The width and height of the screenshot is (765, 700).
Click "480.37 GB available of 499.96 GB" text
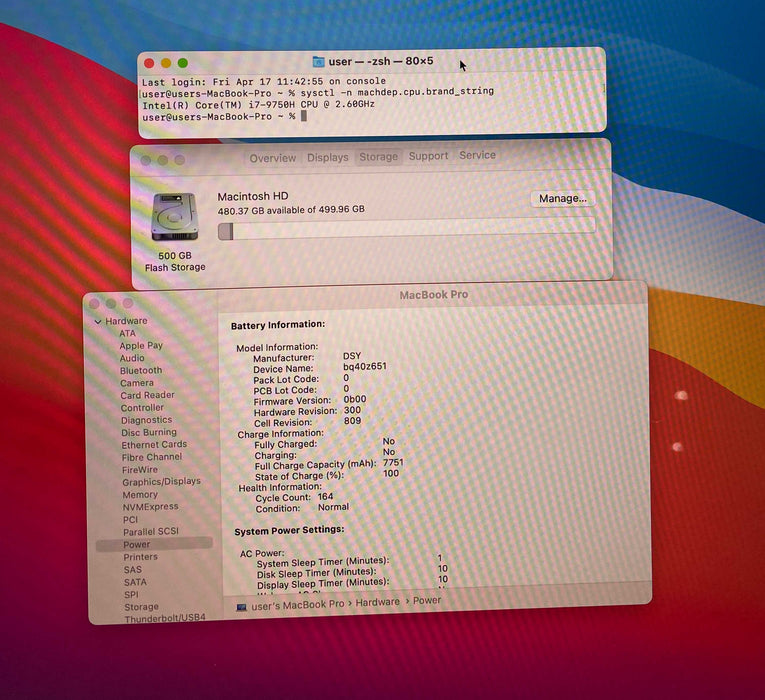tap(291, 210)
